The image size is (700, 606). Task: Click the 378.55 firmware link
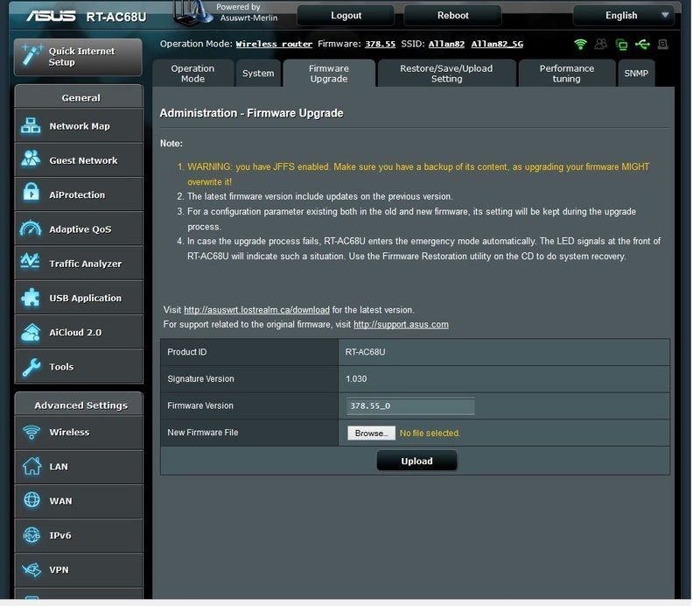click(x=381, y=44)
